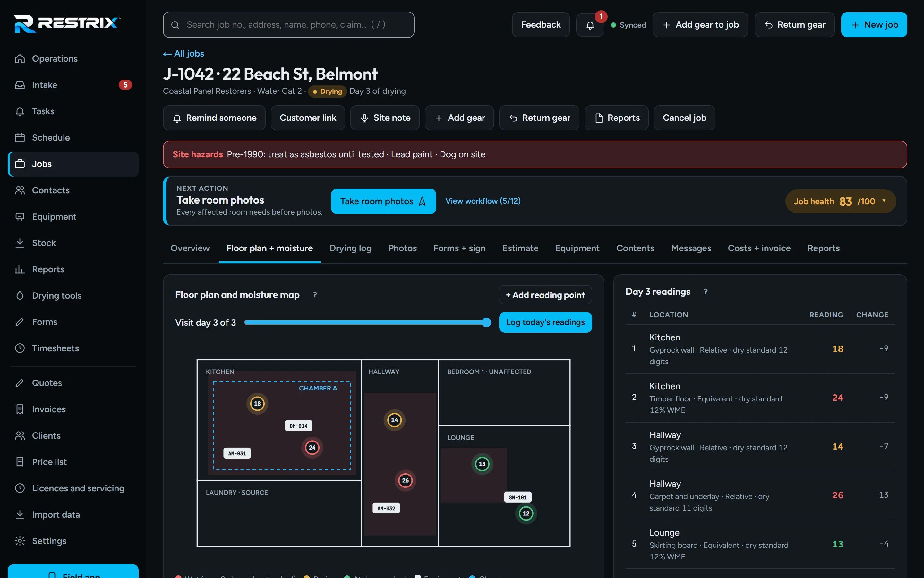Click the job search field
The height and width of the screenshot is (578, 924).
[x=289, y=25]
